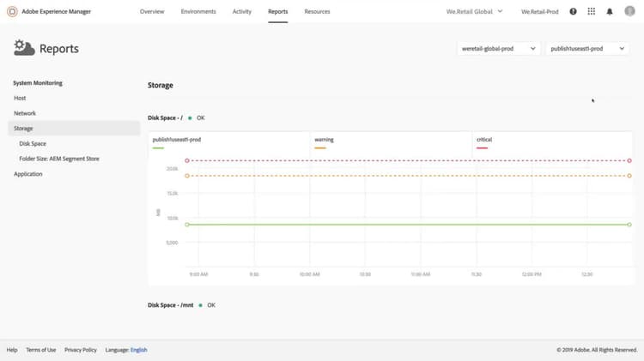The image size is (644, 361).
Task: Click the red critical line right endpoint marker
Action: pyautogui.click(x=629, y=160)
